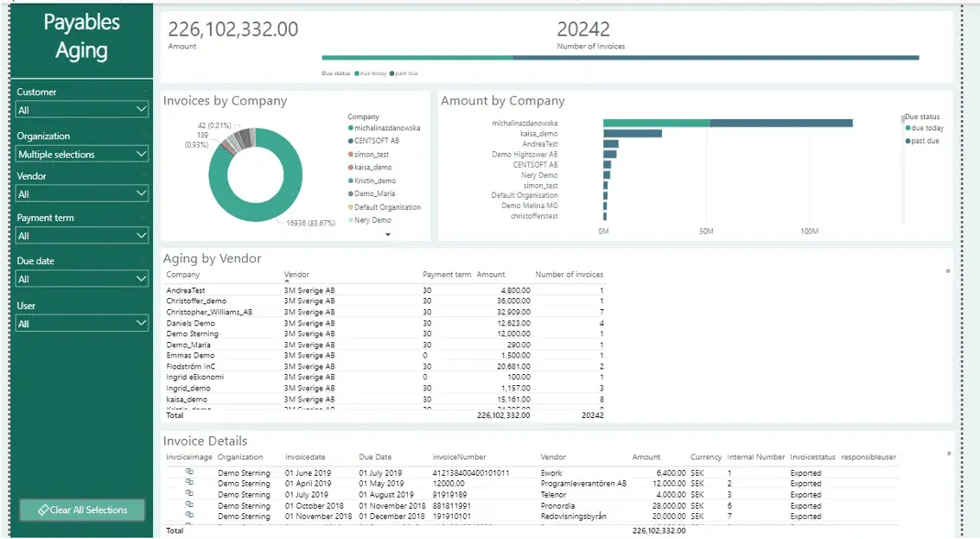Open invoice image icon for Telenor row

point(189,494)
